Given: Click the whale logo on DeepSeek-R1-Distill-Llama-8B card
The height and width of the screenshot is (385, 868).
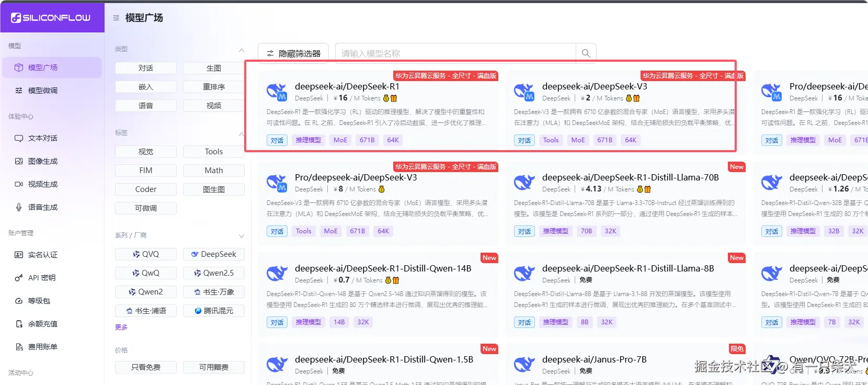Looking at the screenshot, I should (x=524, y=274).
